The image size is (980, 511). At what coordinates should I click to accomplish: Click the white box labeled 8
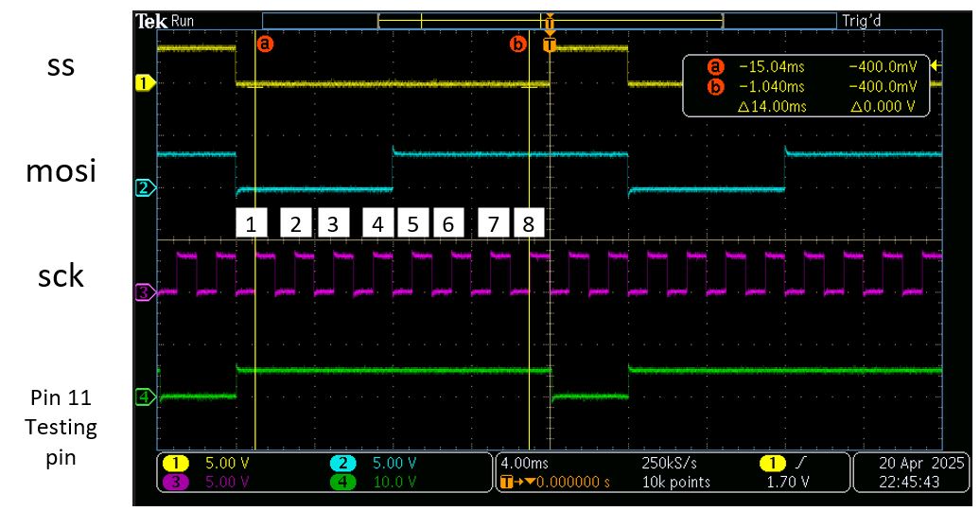click(528, 223)
